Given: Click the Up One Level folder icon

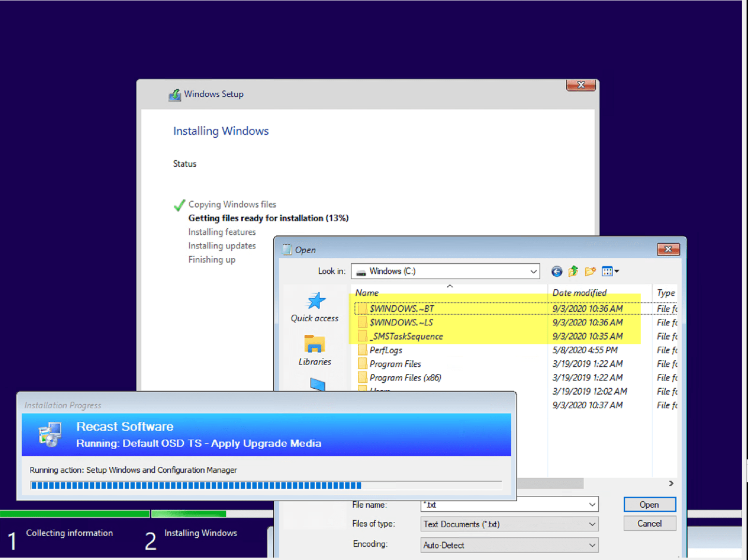Looking at the screenshot, I should tap(573, 271).
